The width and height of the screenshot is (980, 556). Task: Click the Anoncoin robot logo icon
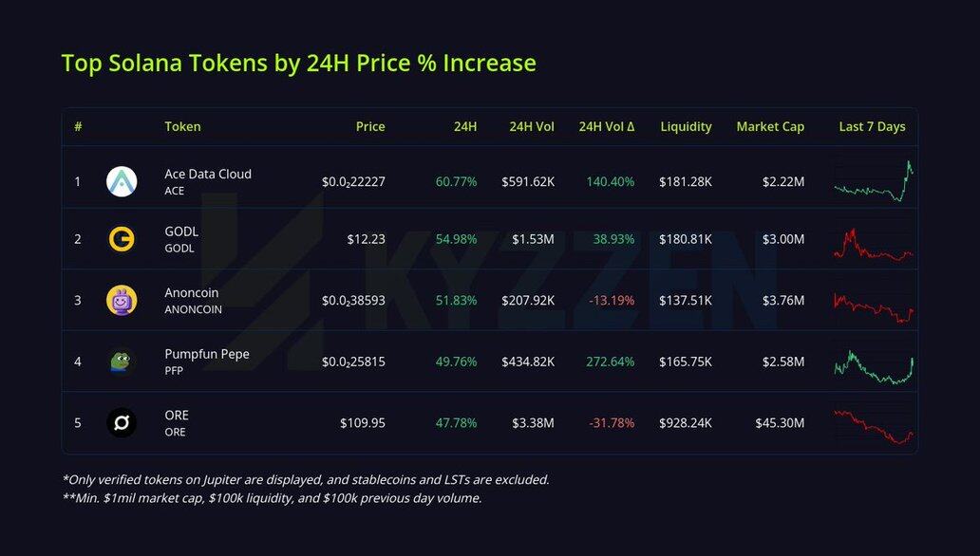(122, 301)
